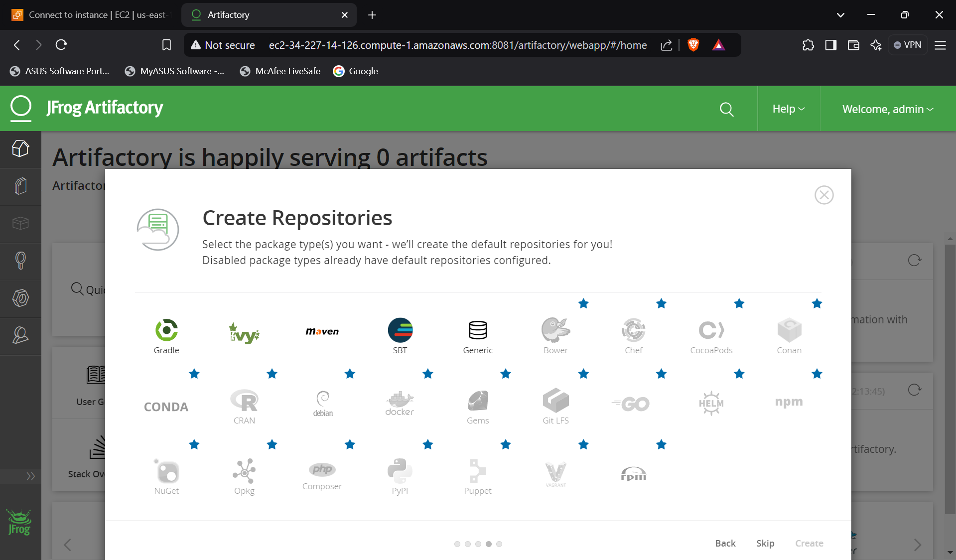956x560 pixels.
Task: Select the last pagination dot of the carousel
Action: 499,545
